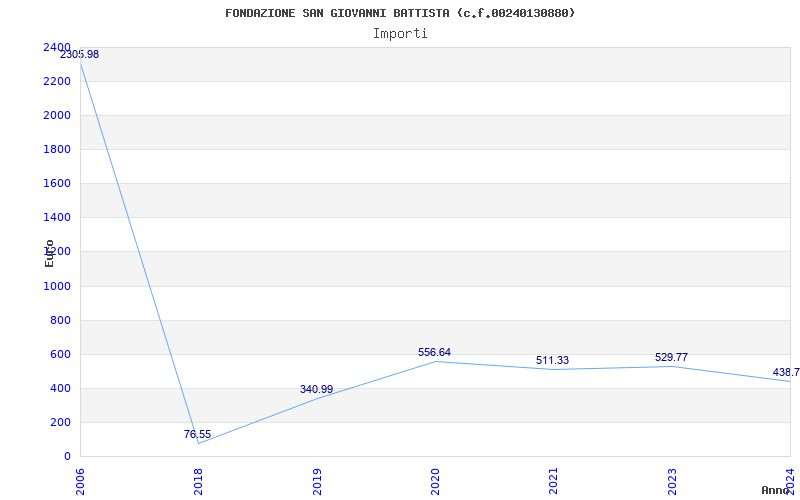This screenshot has height=500, width=800.
Task: Click the 2400 y-axis tick label
Action: (x=57, y=47)
